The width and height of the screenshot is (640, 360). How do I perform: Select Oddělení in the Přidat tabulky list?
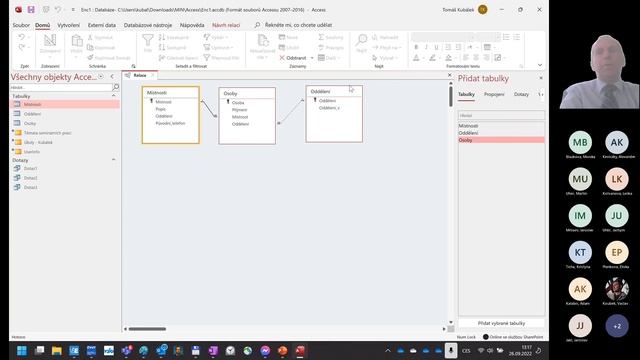pyautogui.click(x=501, y=133)
